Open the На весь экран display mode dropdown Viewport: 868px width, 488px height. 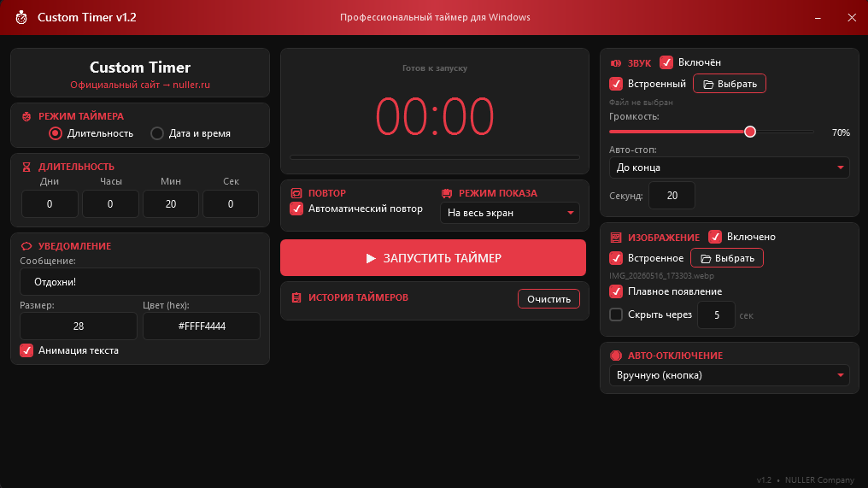tap(510, 214)
